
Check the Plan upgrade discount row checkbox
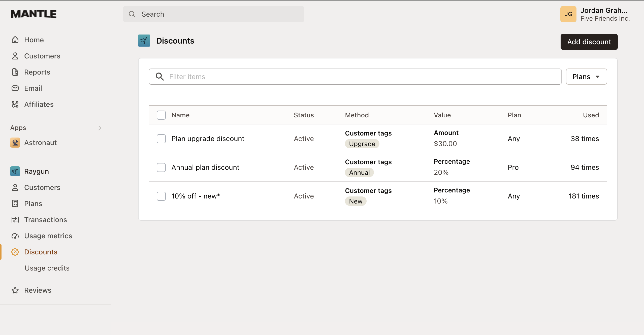click(161, 139)
